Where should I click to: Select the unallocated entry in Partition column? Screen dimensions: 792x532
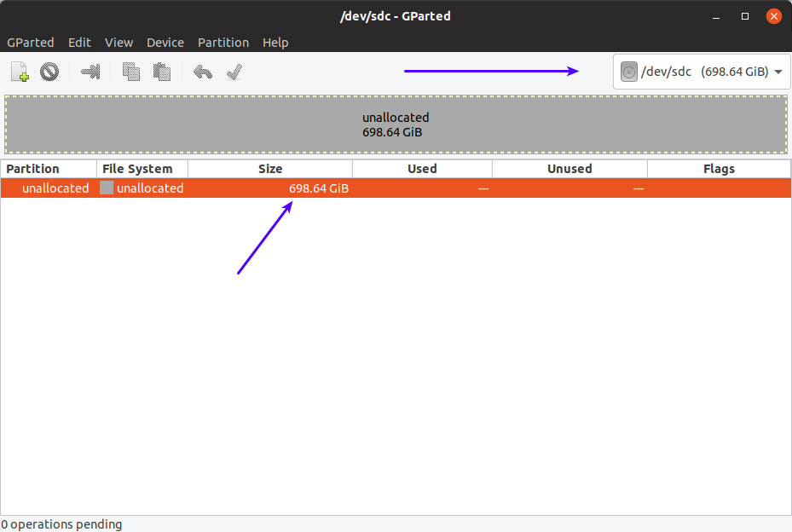pos(55,188)
